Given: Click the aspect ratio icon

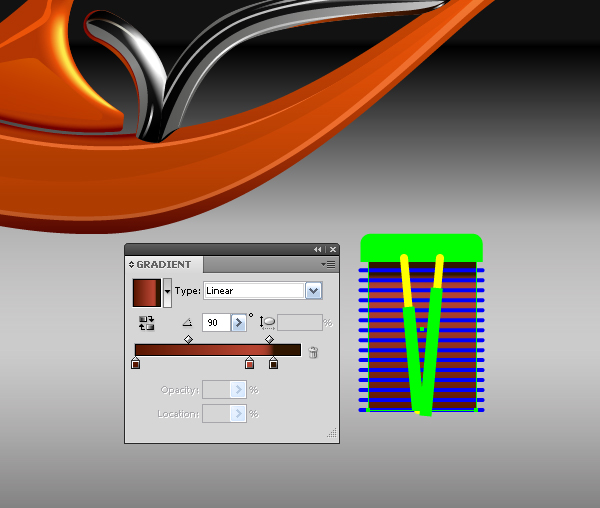Looking at the screenshot, I should 267,322.
